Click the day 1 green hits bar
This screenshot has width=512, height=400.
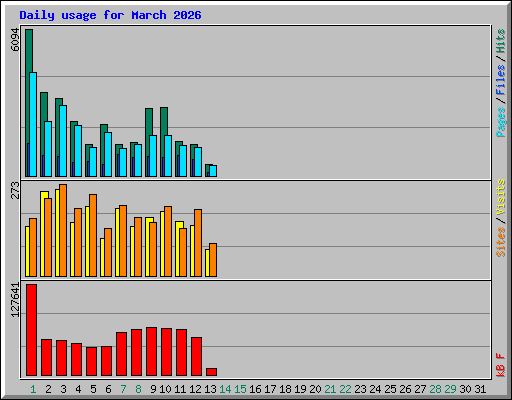point(29,51)
